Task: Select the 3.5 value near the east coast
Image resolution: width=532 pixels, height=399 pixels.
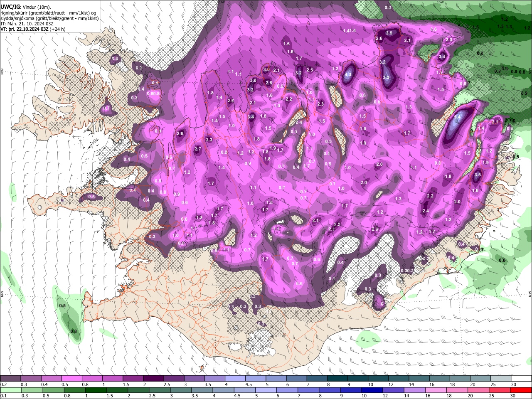Action: tap(478, 175)
